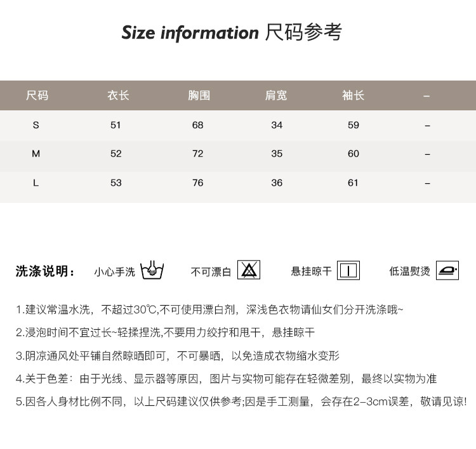Select the size M row label

(x=36, y=153)
